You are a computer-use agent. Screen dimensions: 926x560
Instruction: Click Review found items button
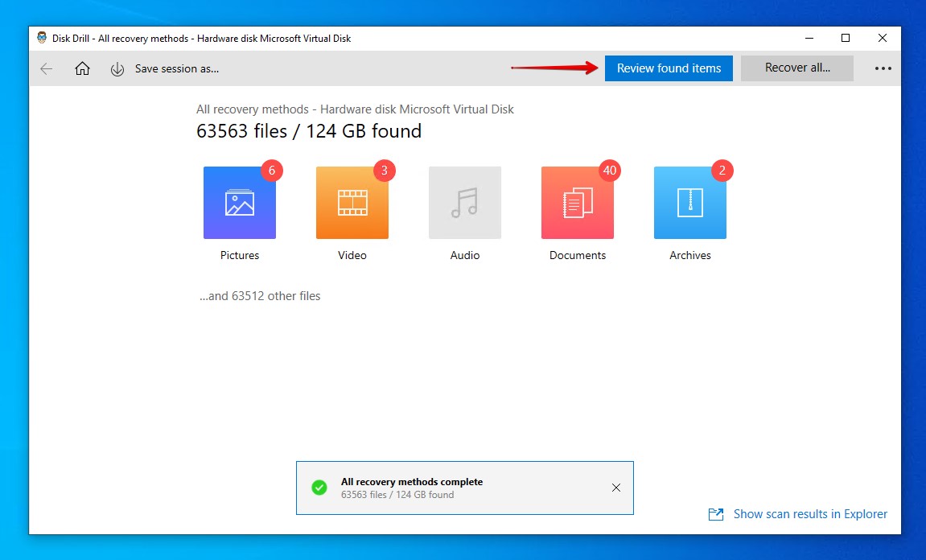point(669,68)
